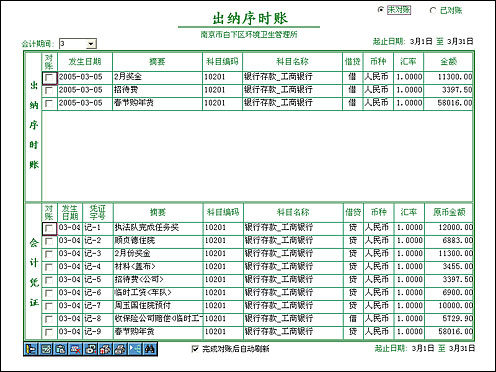The image size is (496, 372).
Task: Click voucher amount 5729.90
Action: [x=449, y=319]
